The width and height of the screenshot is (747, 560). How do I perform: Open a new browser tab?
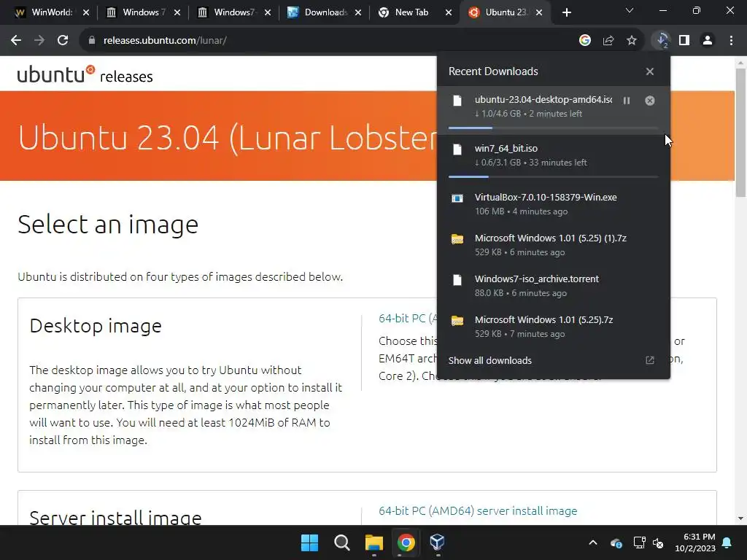(x=566, y=12)
